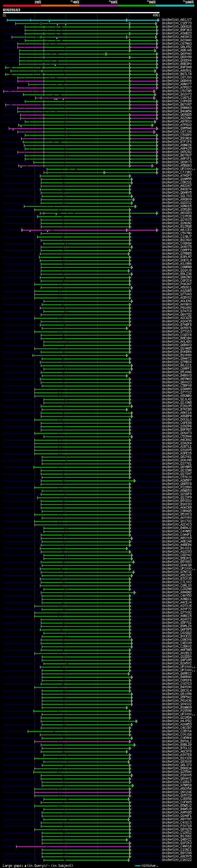Select the UniRef100_B9BLD9 label
Screen dimensions: 197x868
(x=177, y=745)
